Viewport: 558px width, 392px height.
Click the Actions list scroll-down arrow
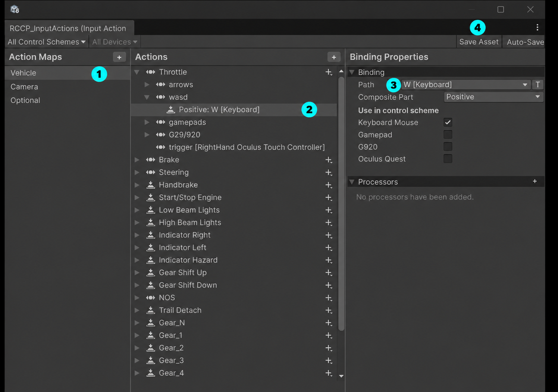click(x=341, y=376)
